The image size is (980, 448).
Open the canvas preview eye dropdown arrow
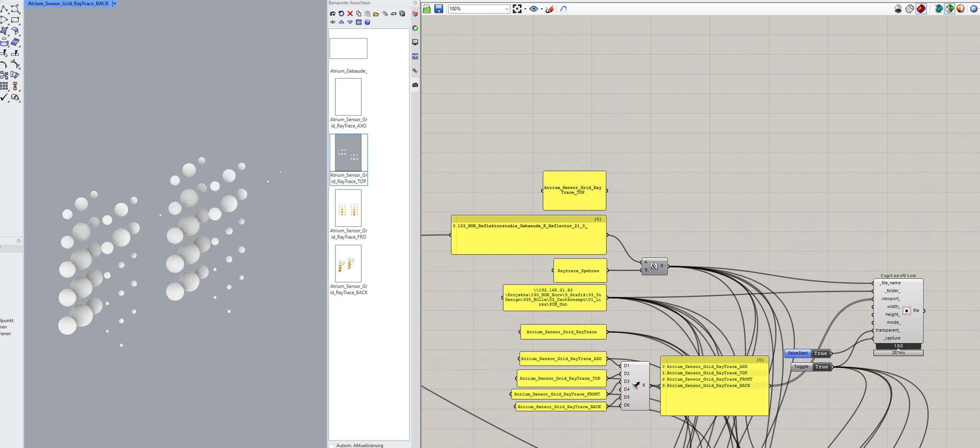(542, 9)
